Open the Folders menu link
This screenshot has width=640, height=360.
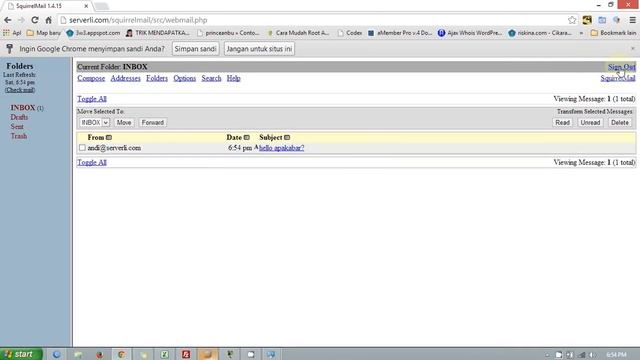tap(157, 78)
